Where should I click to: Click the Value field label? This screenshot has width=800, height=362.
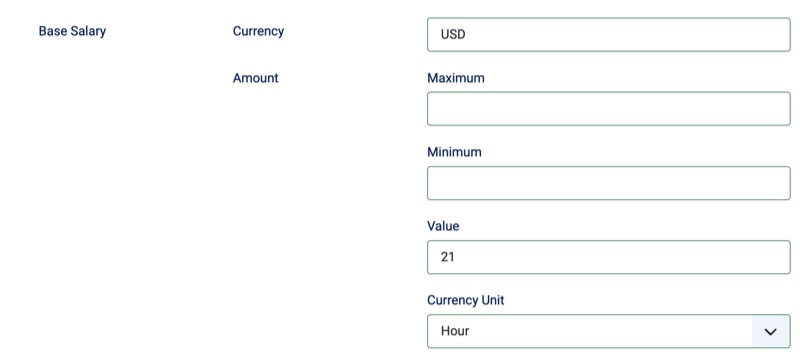(443, 226)
